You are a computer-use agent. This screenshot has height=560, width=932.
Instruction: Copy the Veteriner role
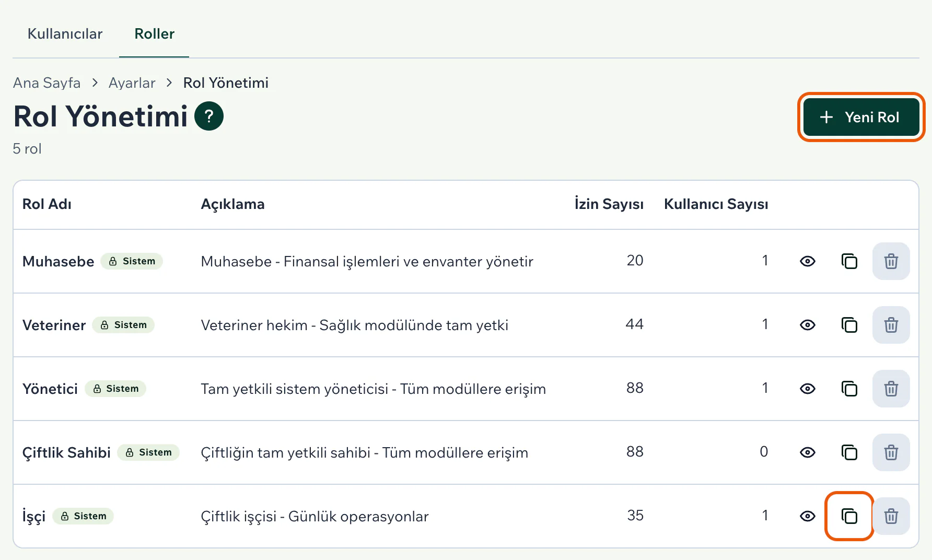coord(849,325)
